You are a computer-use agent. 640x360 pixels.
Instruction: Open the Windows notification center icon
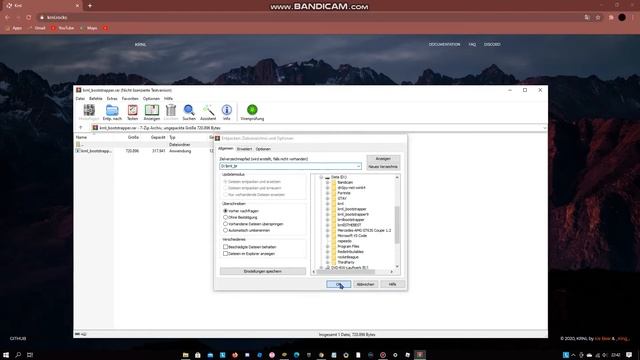pyautogui.click(x=629, y=355)
